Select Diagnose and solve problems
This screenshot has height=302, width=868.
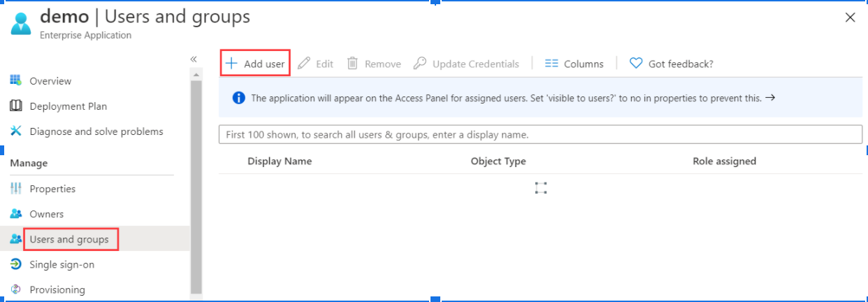coord(96,131)
